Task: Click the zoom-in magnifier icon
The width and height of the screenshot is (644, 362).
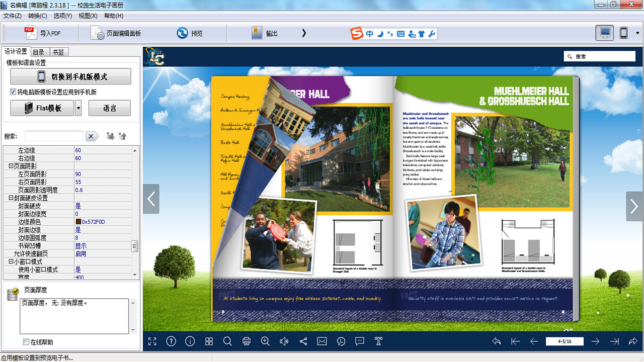Action: point(266,341)
